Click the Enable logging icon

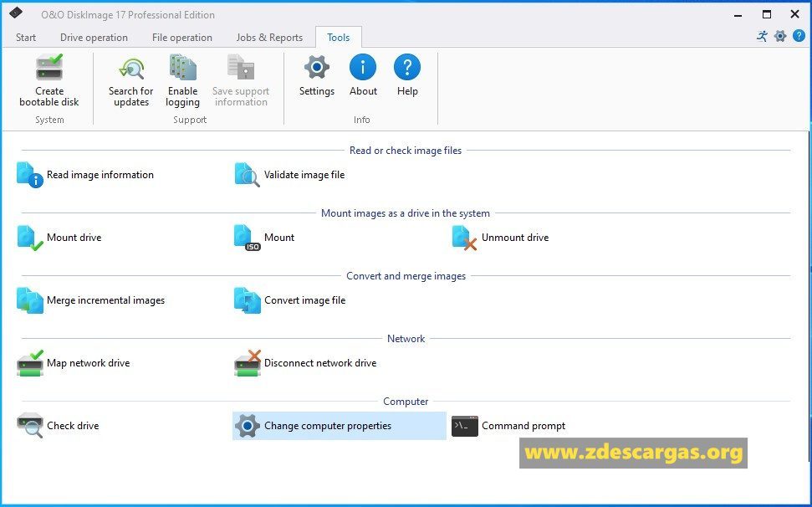(x=183, y=67)
